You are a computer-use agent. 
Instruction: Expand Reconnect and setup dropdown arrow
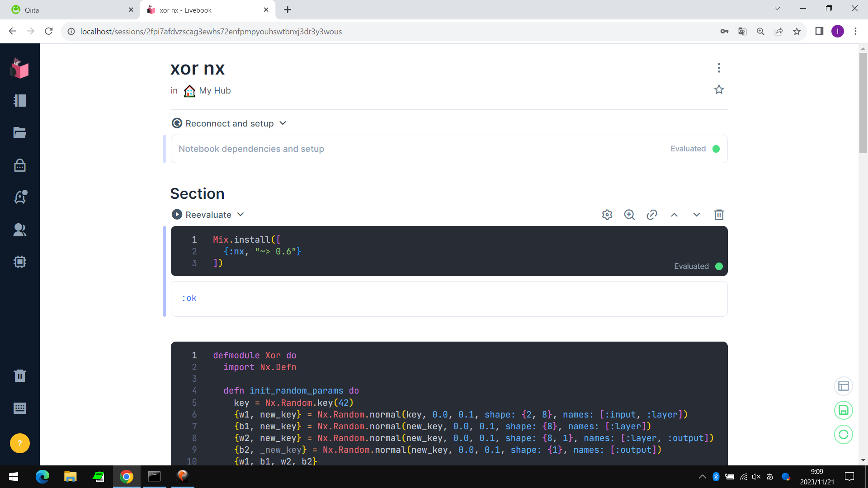point(283,123)
